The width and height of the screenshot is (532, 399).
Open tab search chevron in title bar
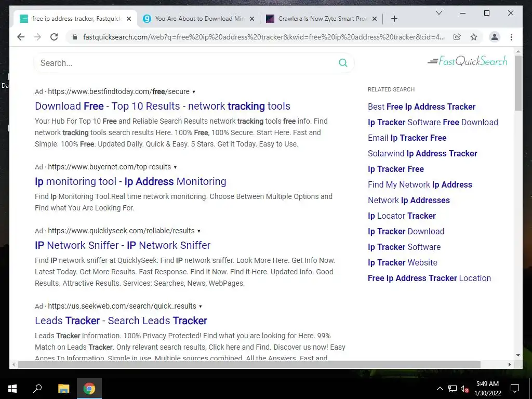coord(438,13)
